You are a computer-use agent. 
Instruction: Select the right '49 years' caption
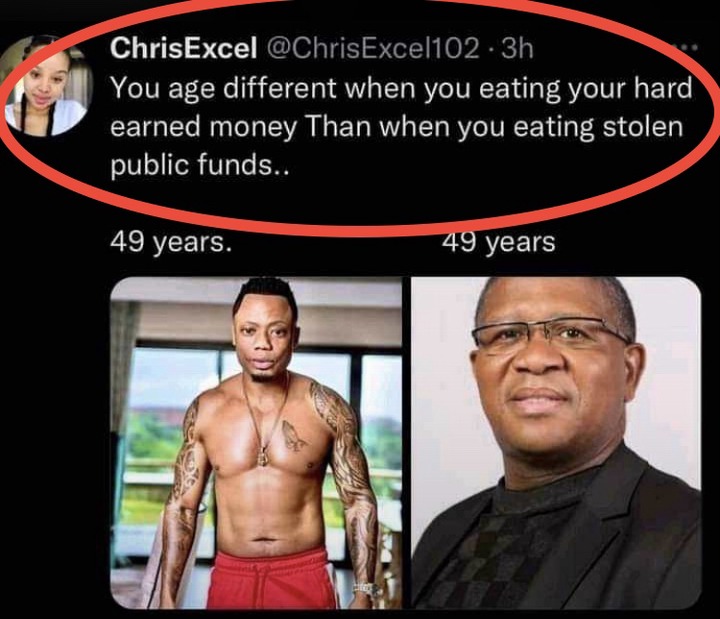point(498,243)
